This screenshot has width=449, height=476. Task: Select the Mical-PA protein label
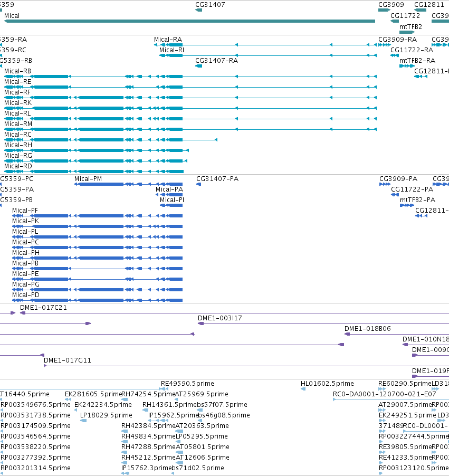[169, 189]
